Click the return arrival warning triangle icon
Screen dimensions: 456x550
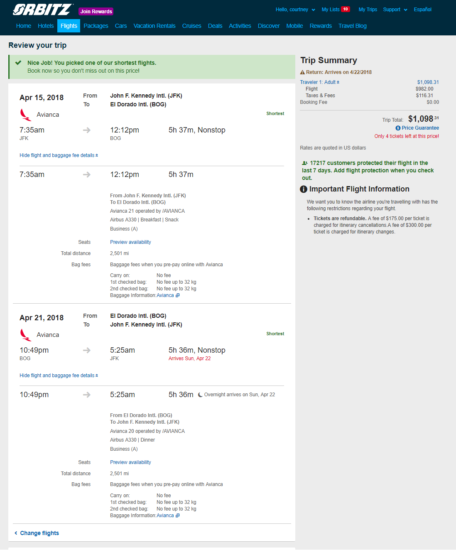(x=302, y=72)
